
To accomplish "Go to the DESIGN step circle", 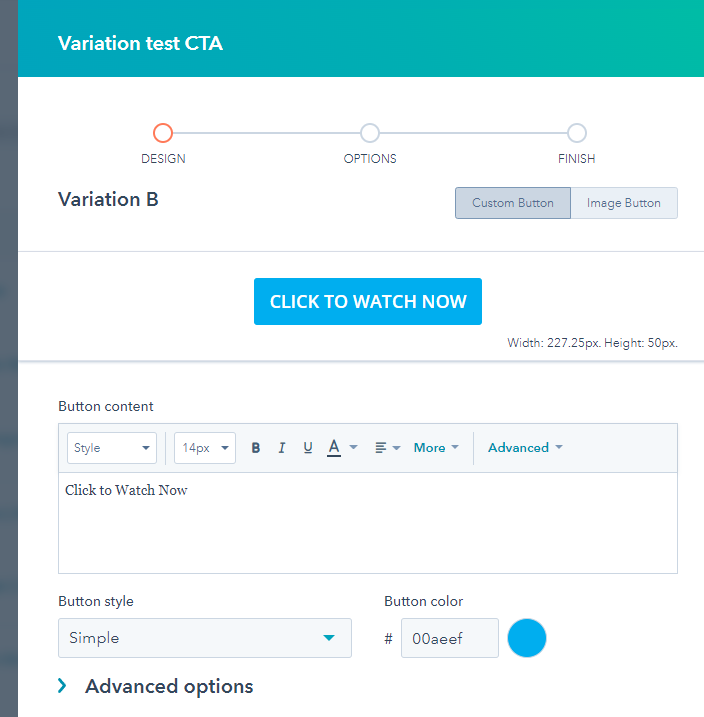I will click(163, 133).
